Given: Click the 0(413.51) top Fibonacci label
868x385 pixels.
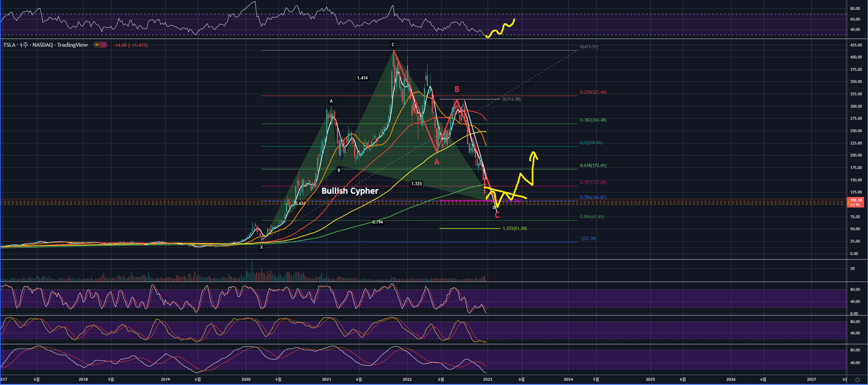Looking at the screenshot, I should click(x=589, y=47).
